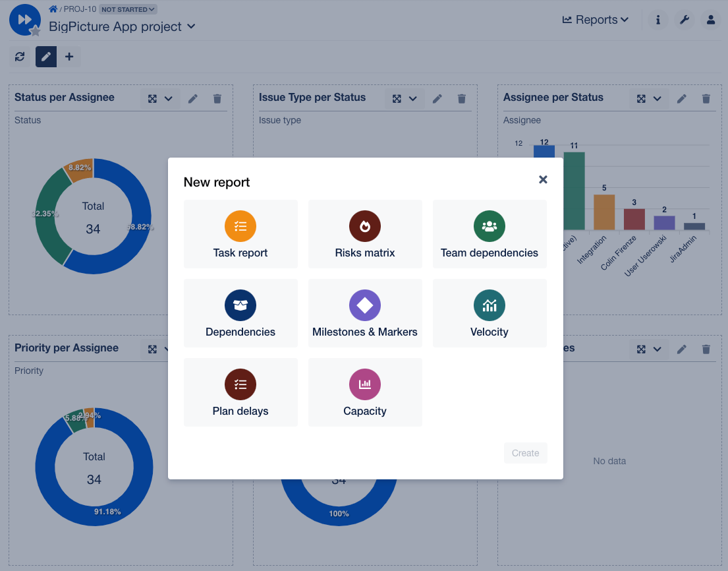Delete the bottom-right No data report
This screenshot has height=571, width=728.
(706, 349)
